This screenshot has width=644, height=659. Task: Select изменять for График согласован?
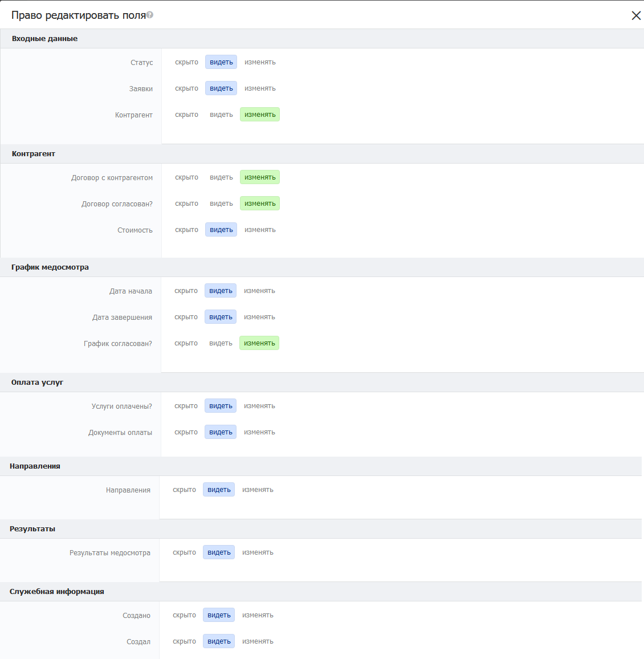260,343
